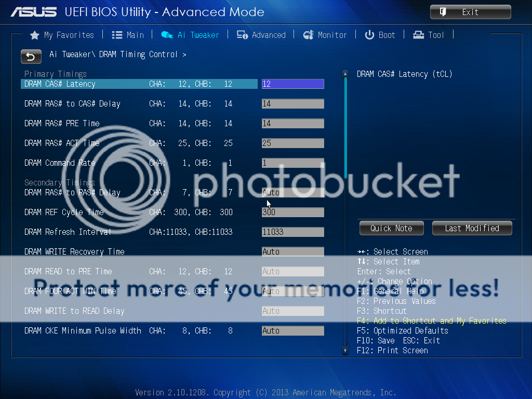Click scrollbar up arrow at top
The image size is (532, 399).
coord(345,74)
